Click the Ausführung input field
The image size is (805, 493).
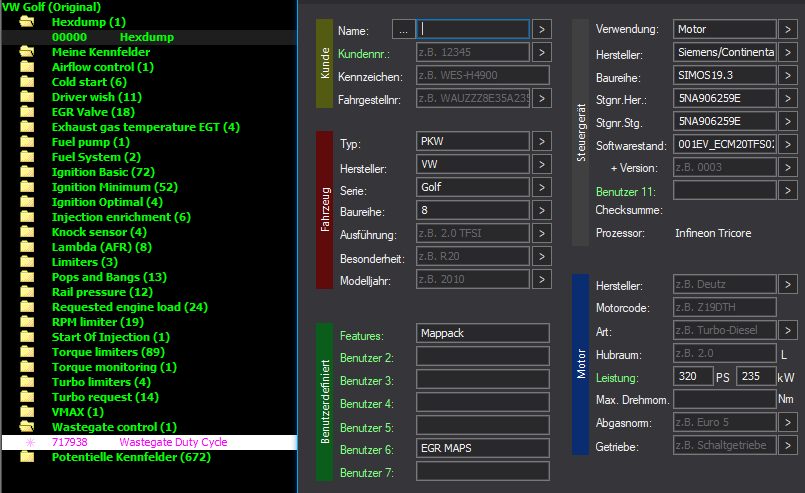(x=473, y=233)
